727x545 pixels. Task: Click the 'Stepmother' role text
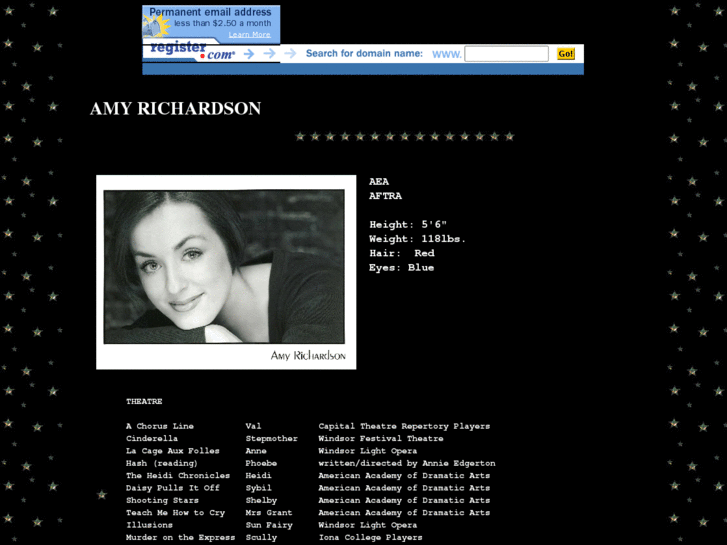(272, 439)
